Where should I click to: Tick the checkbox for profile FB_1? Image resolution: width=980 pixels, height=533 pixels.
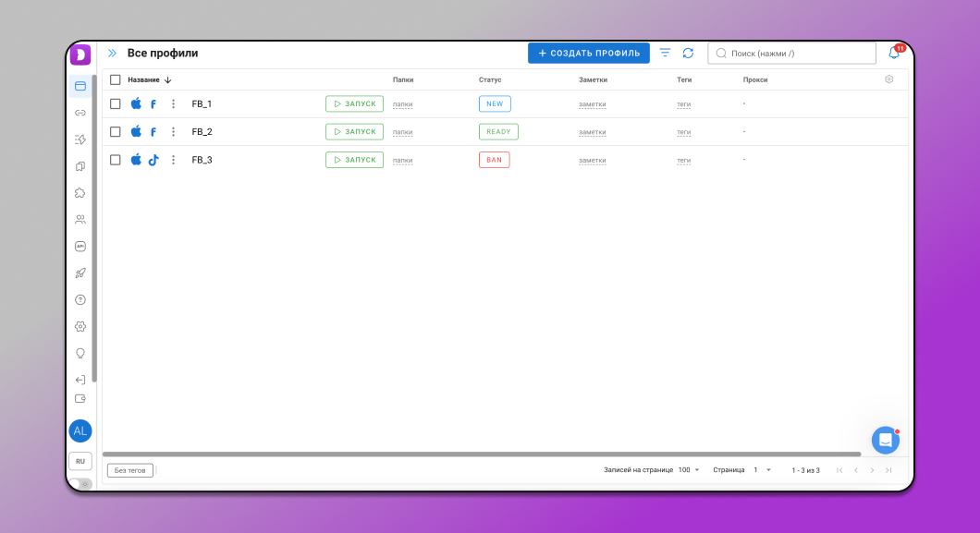pos(116,103)
